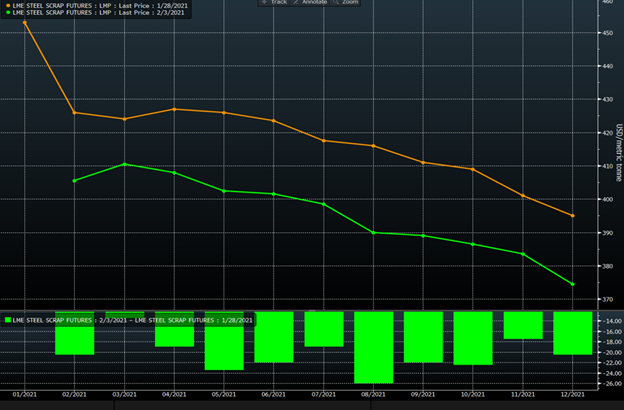Click green line's 12/2021 lowest data point
The image size is (624, 410).
(x=573, y=284)
